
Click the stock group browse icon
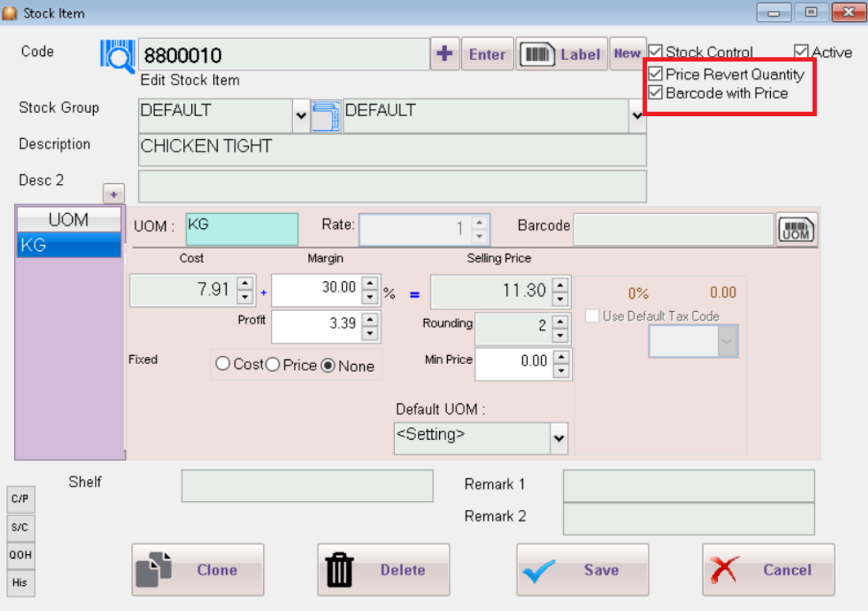coord(326,116)
